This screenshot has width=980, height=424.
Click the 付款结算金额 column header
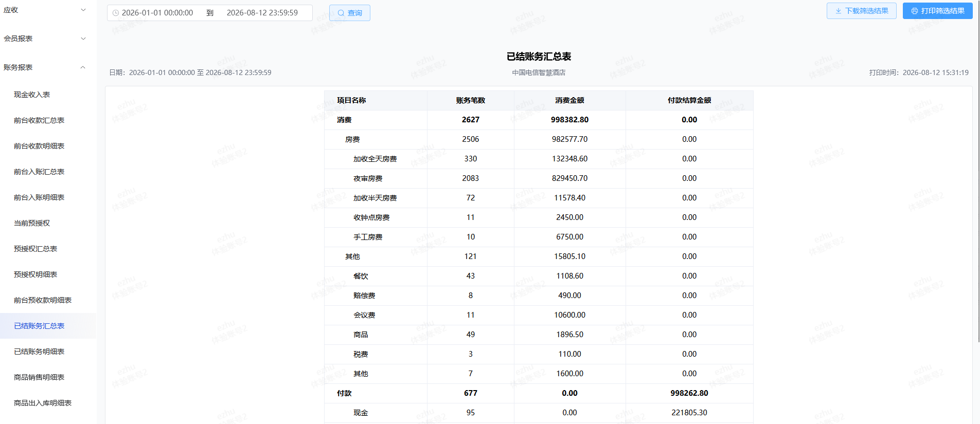pos(689,100)
